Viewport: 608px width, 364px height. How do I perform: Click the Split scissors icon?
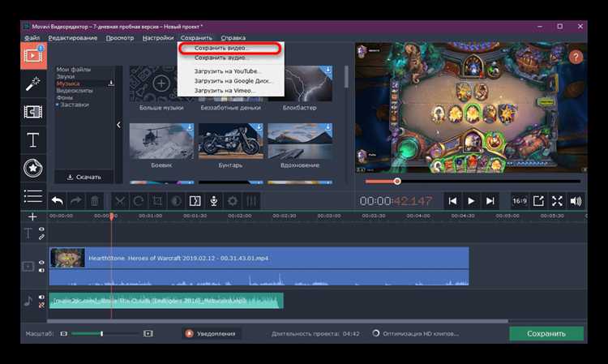(x=120, y=201)
